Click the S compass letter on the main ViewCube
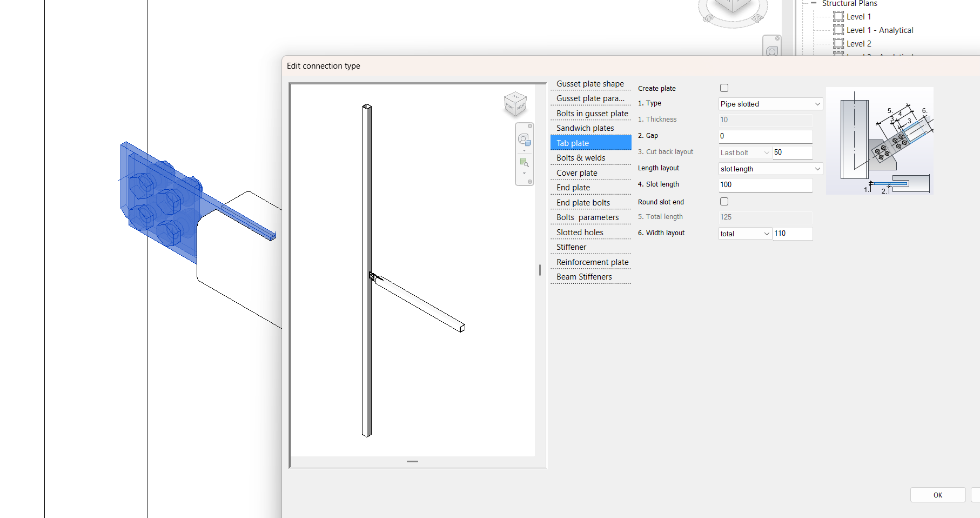 708,18
